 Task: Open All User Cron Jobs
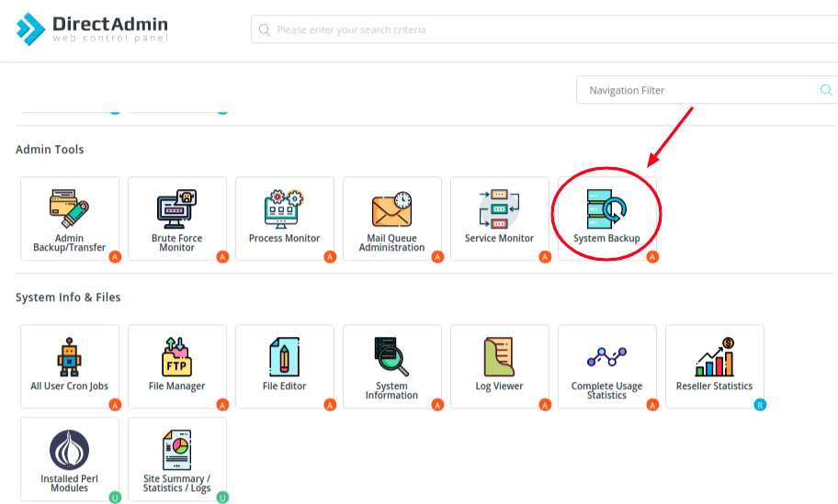click(70, 366)
